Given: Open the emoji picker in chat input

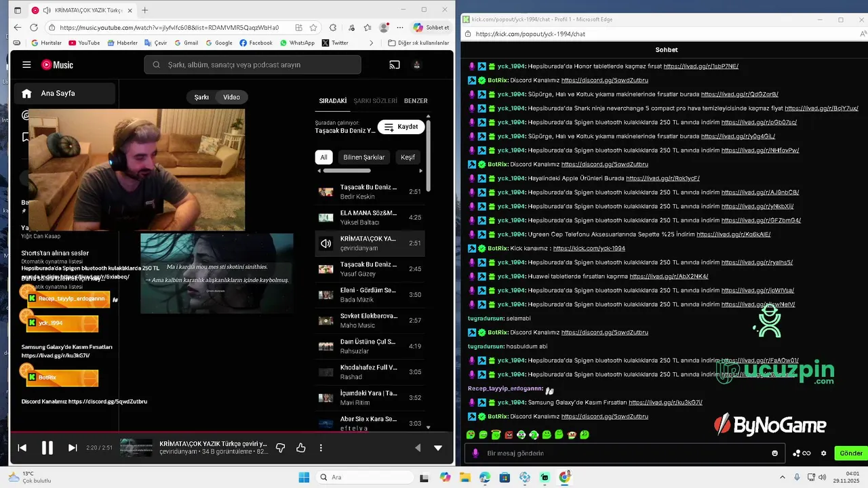Looking at the screenshot, I should [775, 453].
